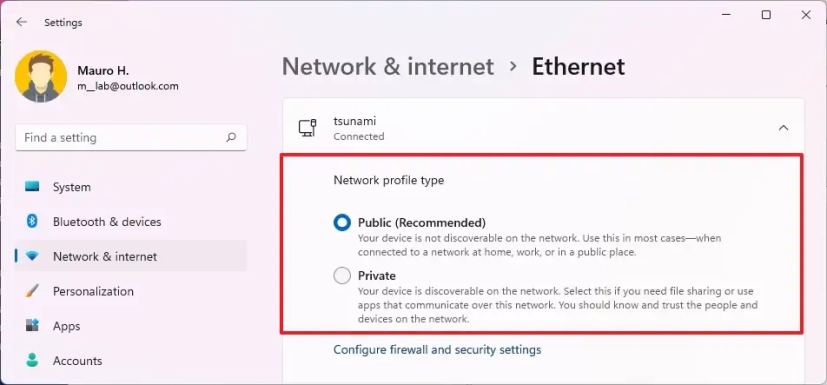Click the Mauro H. profile avatar
This screenshot has width=827, height=385.
41,76
